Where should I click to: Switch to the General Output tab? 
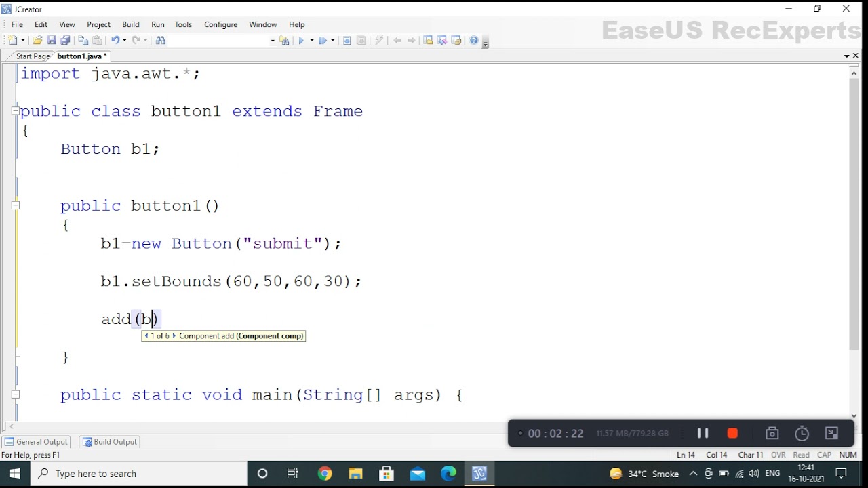point(36,442)
